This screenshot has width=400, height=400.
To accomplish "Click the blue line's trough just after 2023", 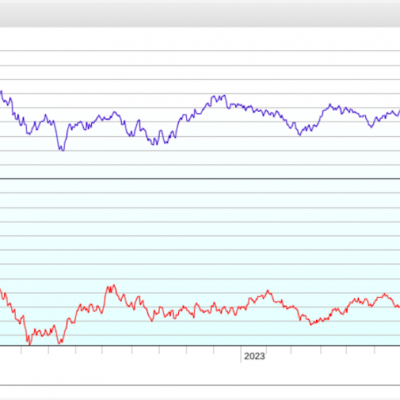I will click(x=300, y=135).
